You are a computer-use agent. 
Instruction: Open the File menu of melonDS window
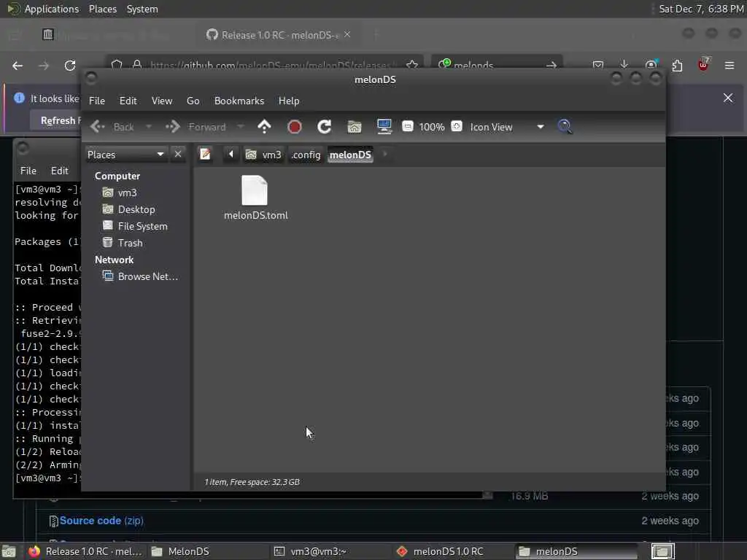(97, 101)
